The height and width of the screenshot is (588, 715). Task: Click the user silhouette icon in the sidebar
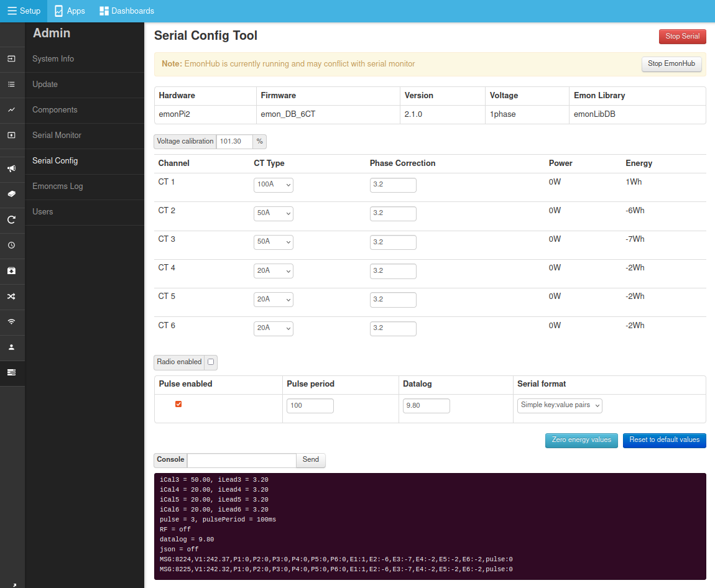click(11, 347)
